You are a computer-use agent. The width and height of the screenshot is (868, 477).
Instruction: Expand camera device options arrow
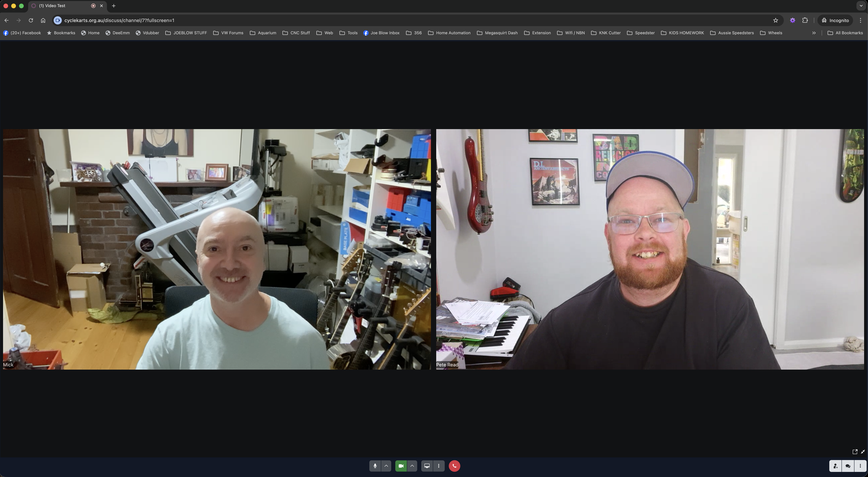point(412,466)
